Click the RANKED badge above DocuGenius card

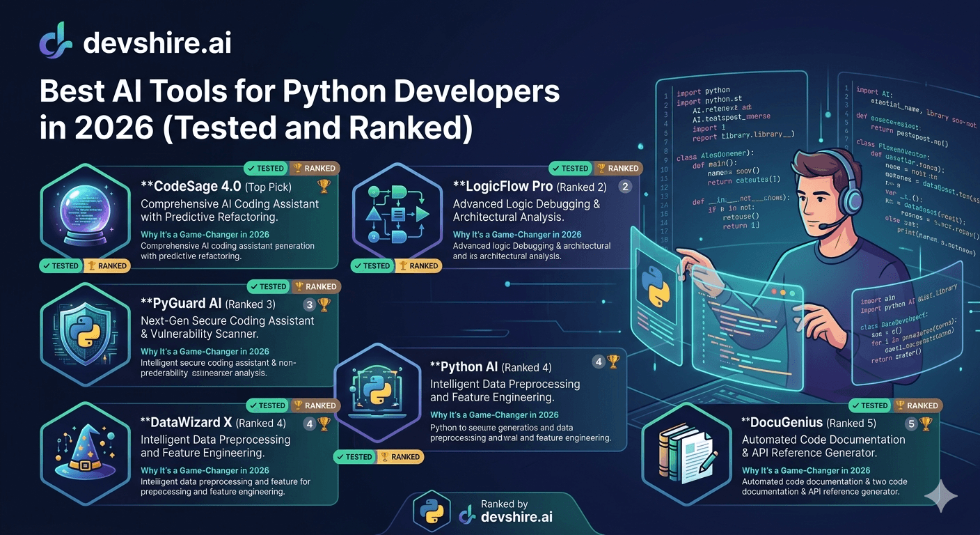[x=917, y=405]
